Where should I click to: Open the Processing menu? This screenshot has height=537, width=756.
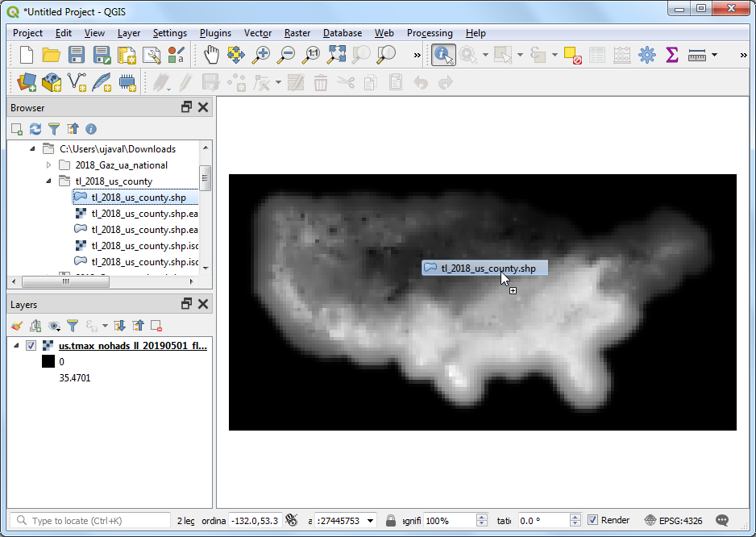point(429,33)
